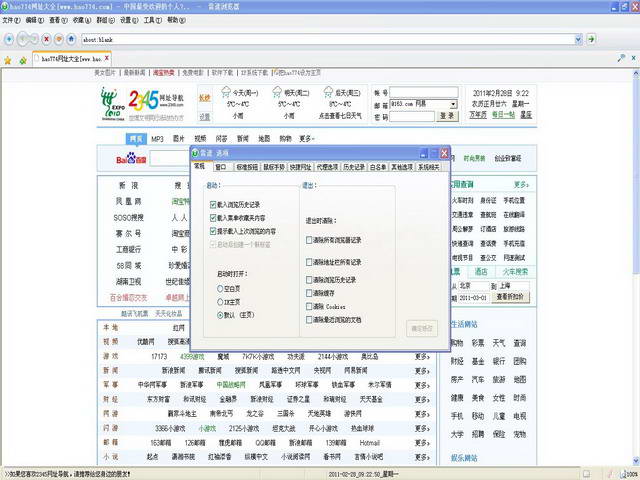This screenshot has height=480, width=640.
Task: Click the 查看折扣价 button
Action: pos(510,297)
